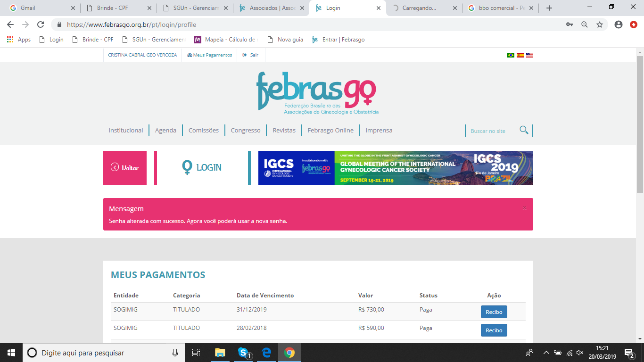Click the Recibo button for 28/02/2018 payment

pyautogui.click(x=494, y=330)
